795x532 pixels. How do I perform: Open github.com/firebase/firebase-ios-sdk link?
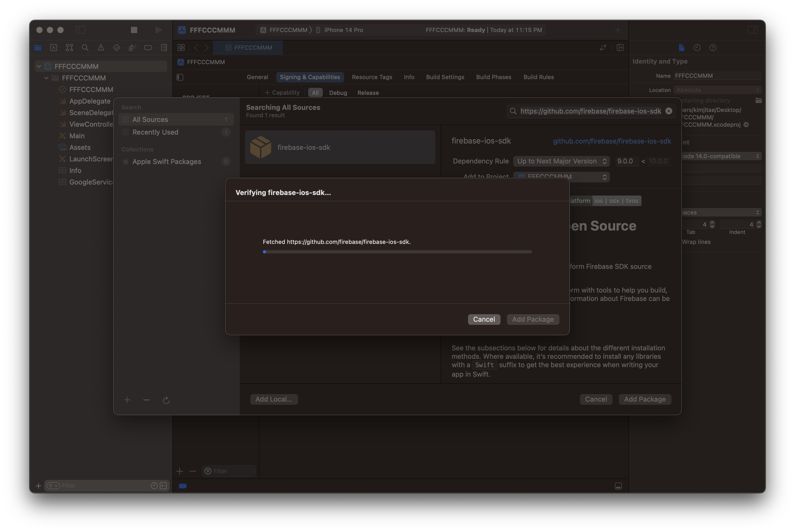[x=612, y=141]
